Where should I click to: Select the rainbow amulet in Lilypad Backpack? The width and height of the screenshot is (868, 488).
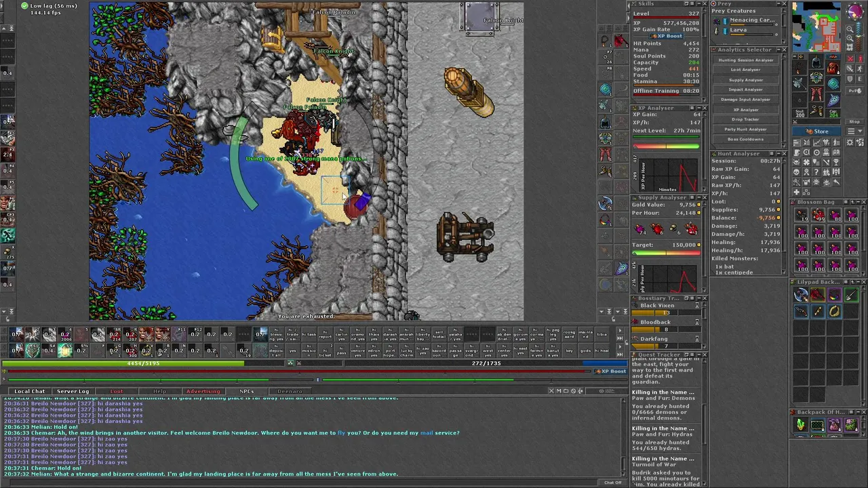point(835,295)
